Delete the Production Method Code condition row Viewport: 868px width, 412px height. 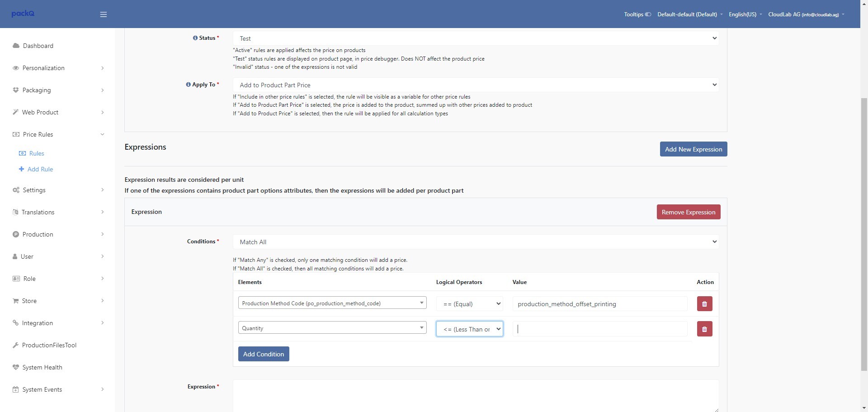click(704, 304)
